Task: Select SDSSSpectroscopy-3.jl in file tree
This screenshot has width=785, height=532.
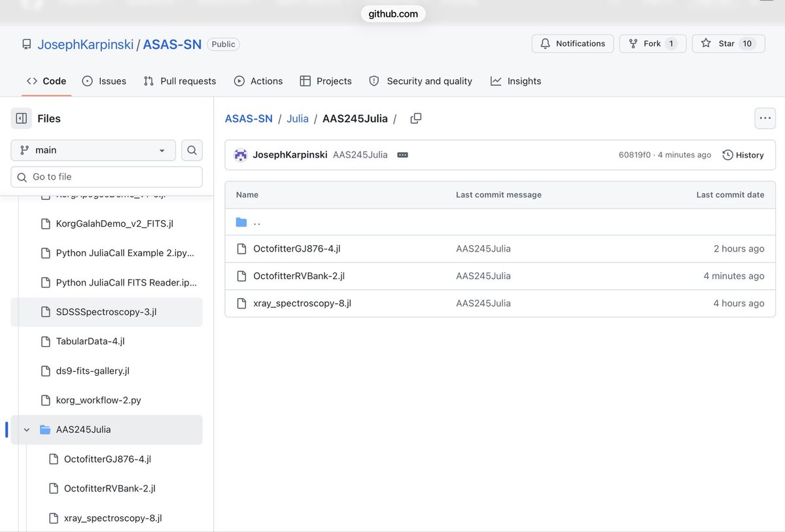Action: pyautogui.click(x=107, y=312)
